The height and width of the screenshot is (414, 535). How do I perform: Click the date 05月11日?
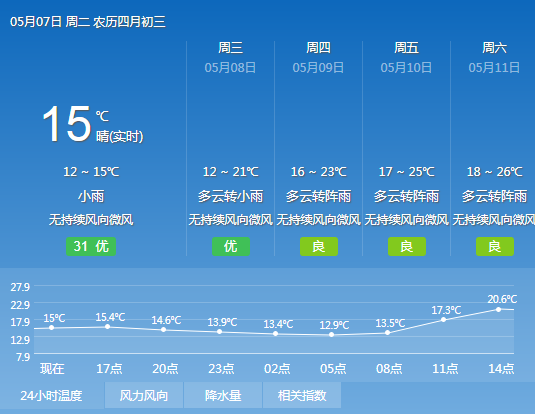coord(495,68)
